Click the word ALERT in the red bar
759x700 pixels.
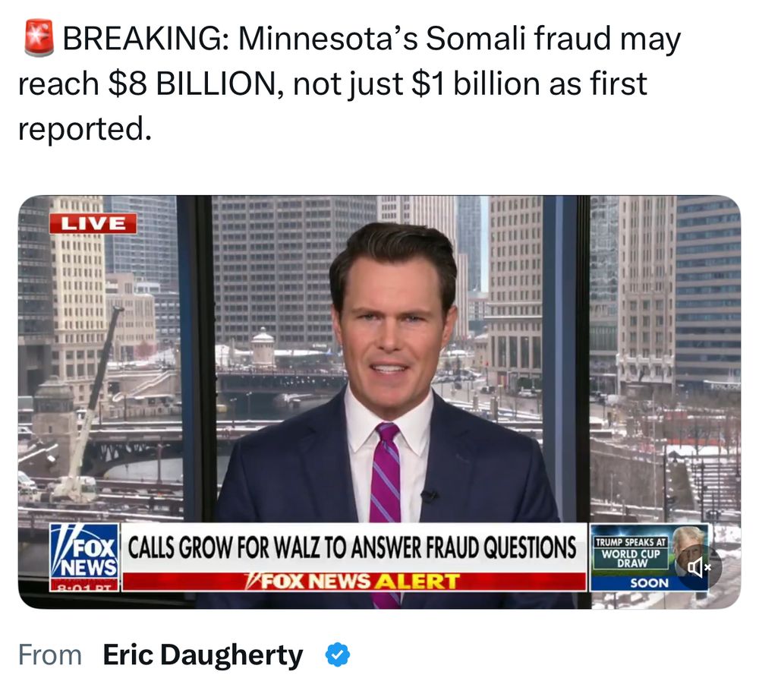(417, 582)
